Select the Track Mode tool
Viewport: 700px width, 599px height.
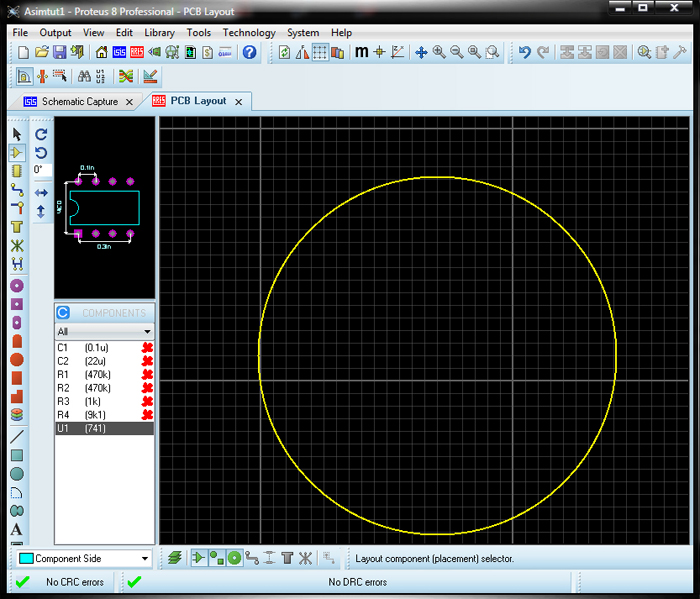pyautogui.click(x=17, y=190)
